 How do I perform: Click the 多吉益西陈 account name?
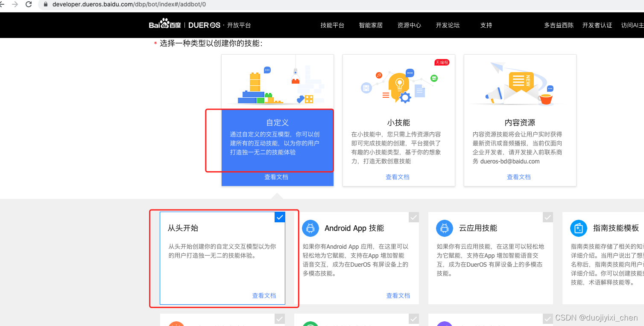click(x=559, y=25)
